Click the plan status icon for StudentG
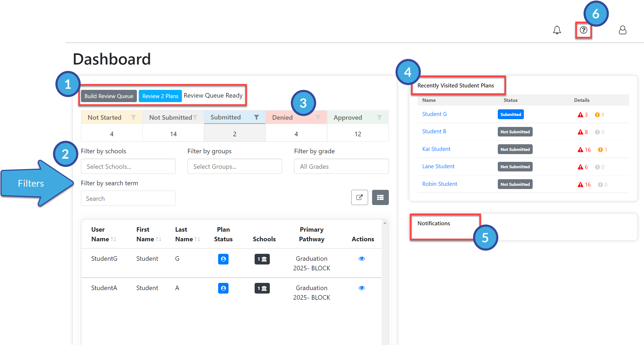The height and width of the screenshot is (345, 644). coord(223,259)
